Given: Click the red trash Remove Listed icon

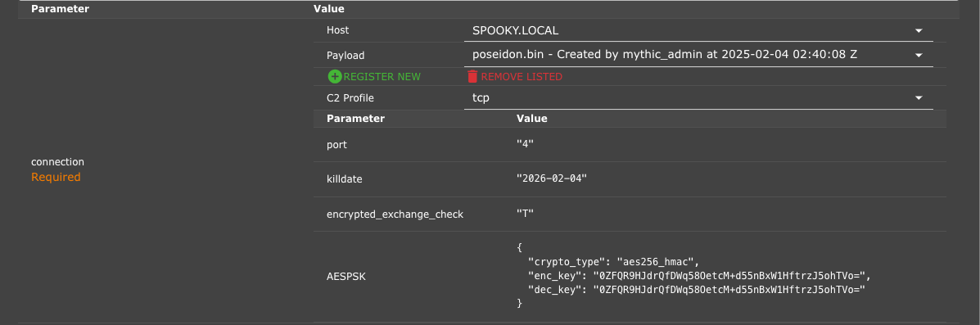Looking at the screenshot, I should click(x=472, y=76).
